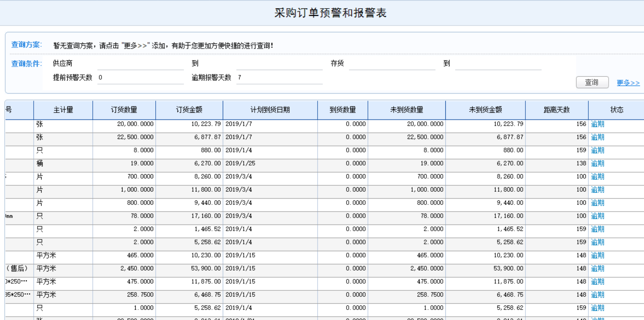This screenshot has height=320, width=644.
Task: Edit the 提前预警天数 value of 0
Action: pos(140,74)
